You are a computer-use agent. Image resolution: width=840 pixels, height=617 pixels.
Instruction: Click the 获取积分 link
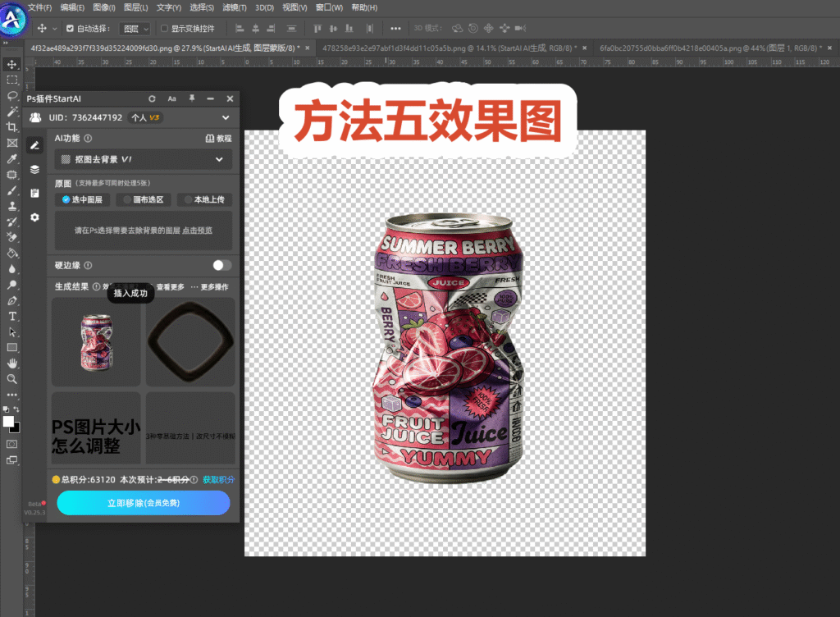pos(218,479)
